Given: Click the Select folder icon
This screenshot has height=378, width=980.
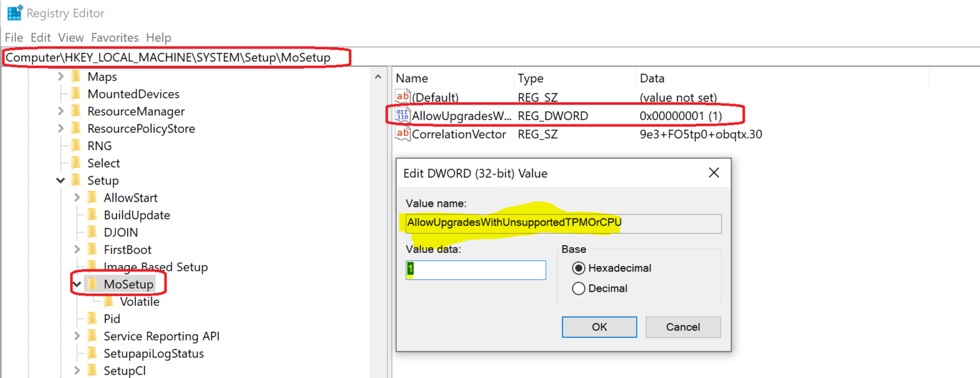Looking at the screenshot, I should click(x=76, y=163).
